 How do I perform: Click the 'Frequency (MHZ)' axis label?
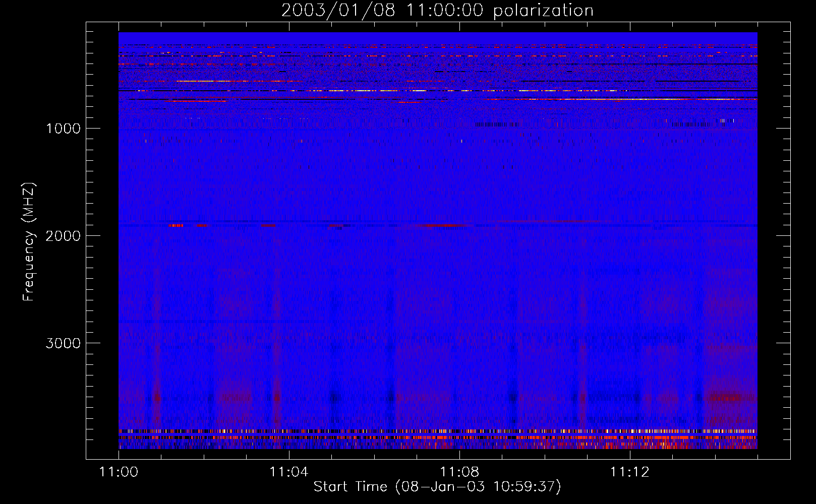[x=29, y=242]
